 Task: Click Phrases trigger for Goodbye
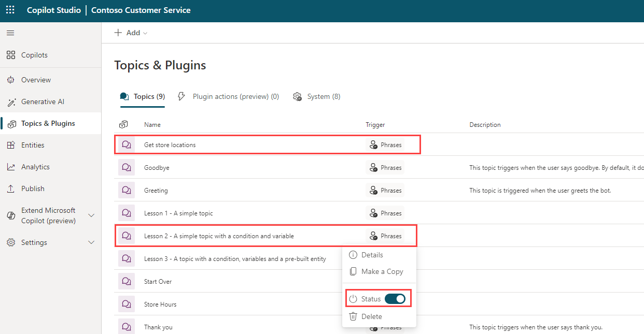385,168
